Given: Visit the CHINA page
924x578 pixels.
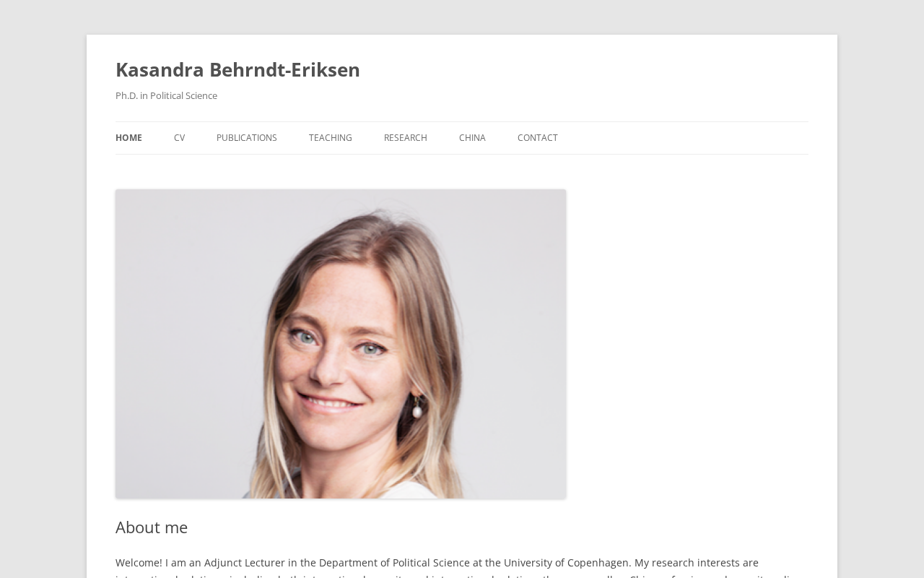Looking at the screenshot, I should [x=472, y=138].
